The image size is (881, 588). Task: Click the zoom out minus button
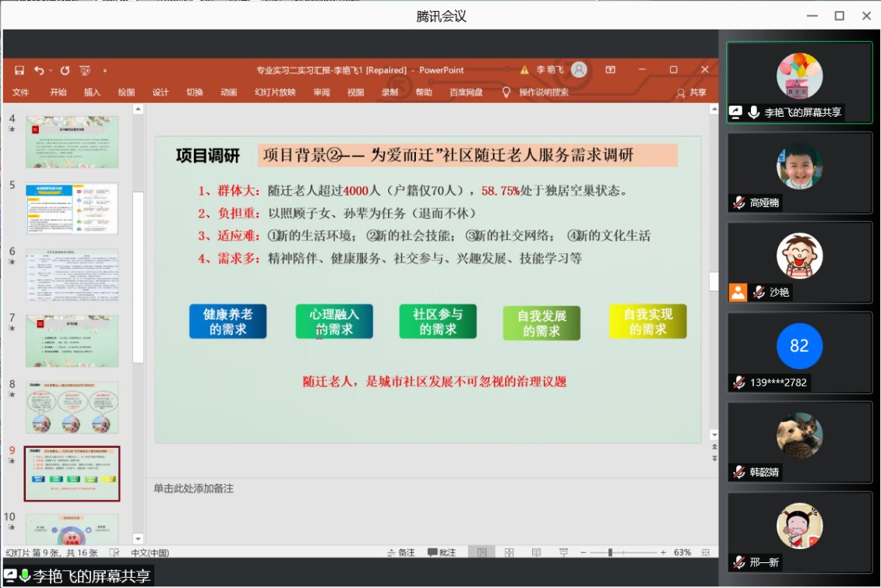pos(583,553)
